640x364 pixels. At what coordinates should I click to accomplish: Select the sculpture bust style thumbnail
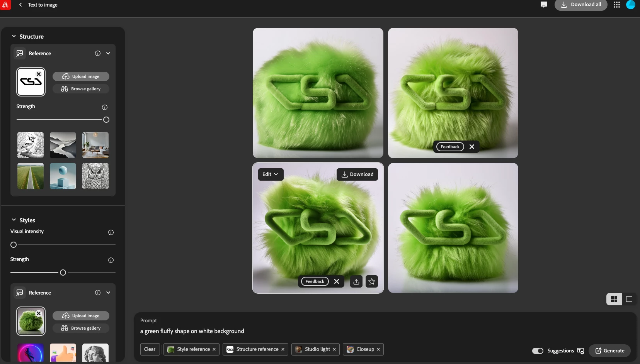(x=95, y=353)
